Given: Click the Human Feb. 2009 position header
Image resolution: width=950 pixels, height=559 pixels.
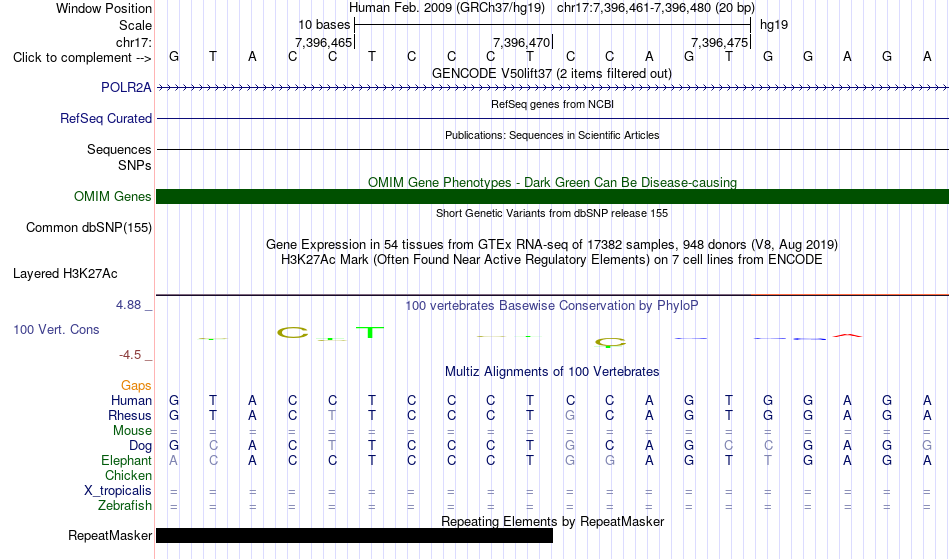Looking at the screenshot, I should point(552,8).
